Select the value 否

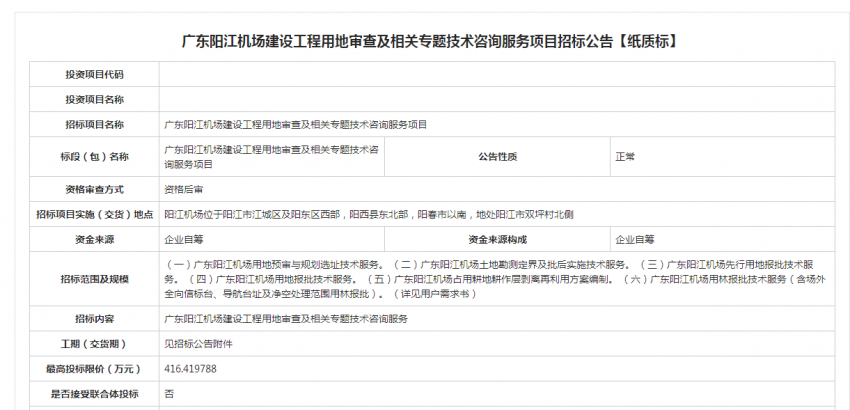[x=169, y=394]
